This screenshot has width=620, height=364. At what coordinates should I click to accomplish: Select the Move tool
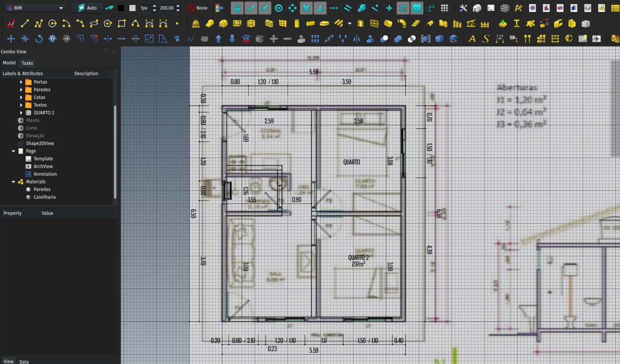click(11, 39)
